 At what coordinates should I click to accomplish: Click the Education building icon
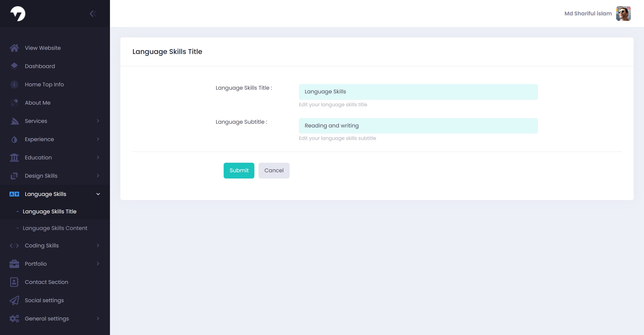[x=14, y=157]
